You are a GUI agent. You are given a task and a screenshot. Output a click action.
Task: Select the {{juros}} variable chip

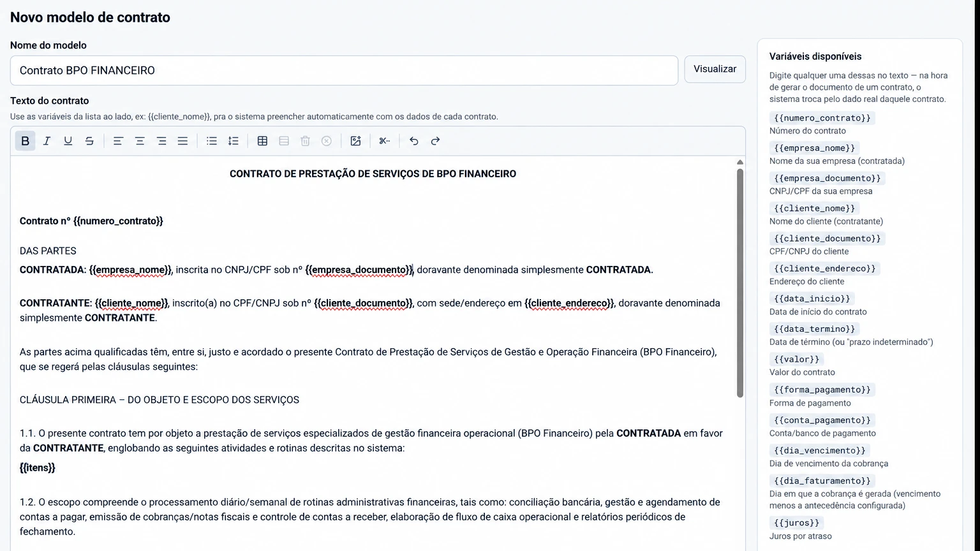pos(796,523)
